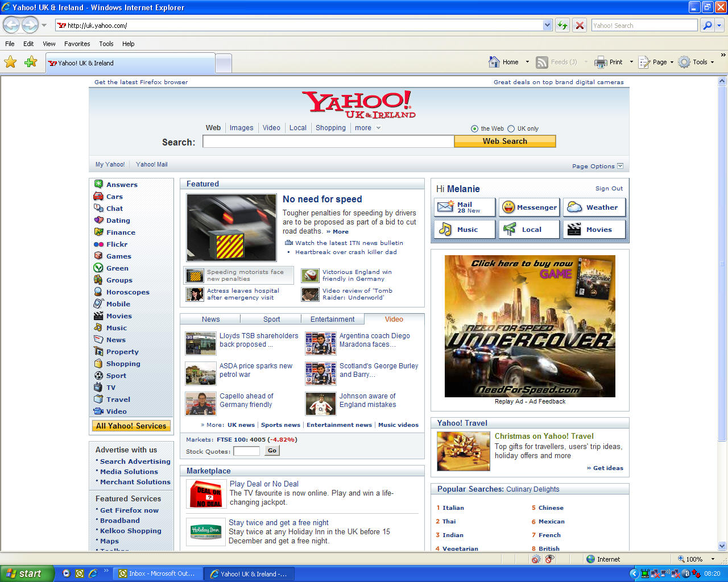Click the Mail envelope icon
728x582 pixels.
pos(445,207)
